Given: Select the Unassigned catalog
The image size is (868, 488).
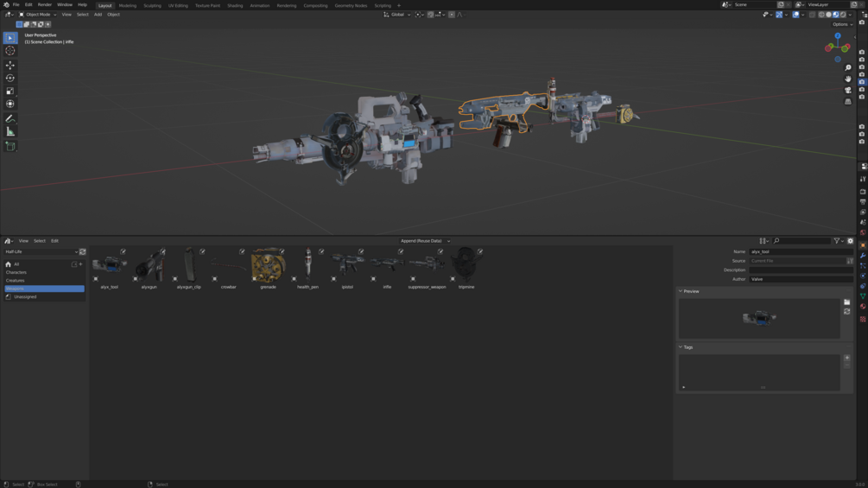Looking at the screenshot, I should 44,296.
